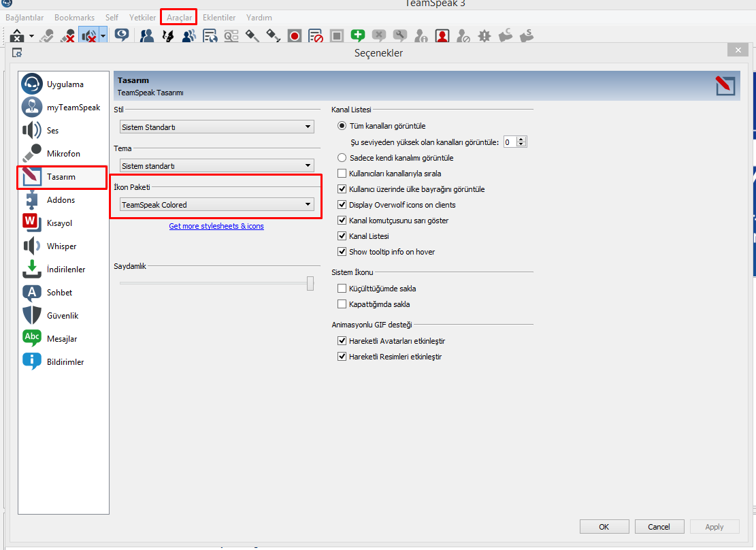Mute microphone using the toolbar icon
This screenshot has width=756, height=550.
click(x=68, y=35)
